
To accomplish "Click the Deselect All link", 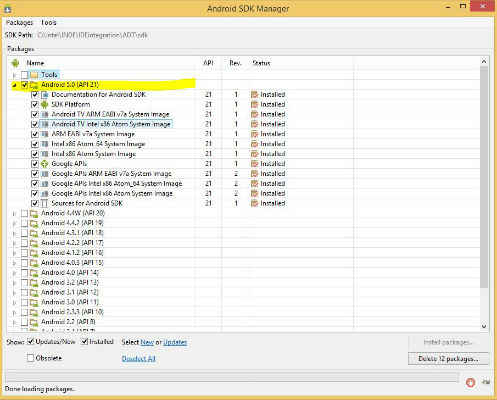I will 139,359.
